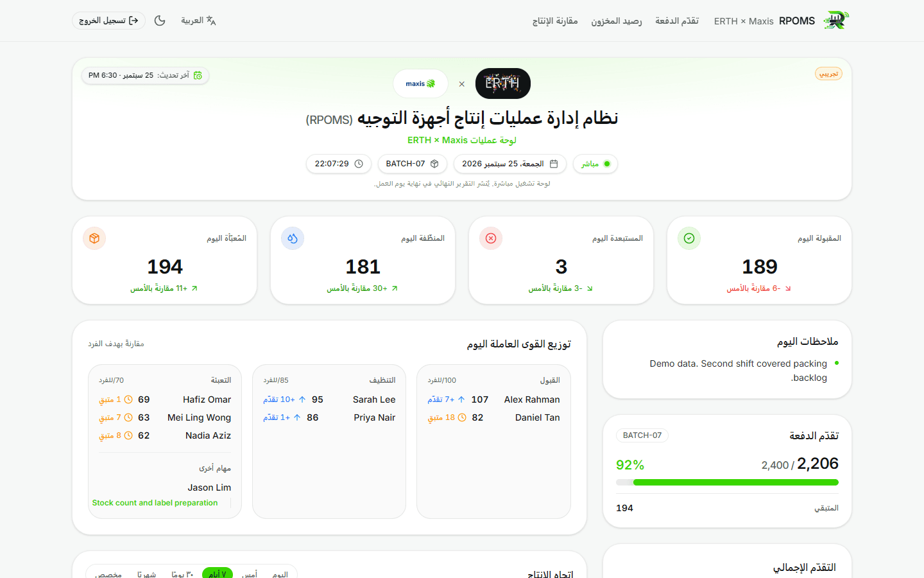This screenshot has height=578, width=924.
Task: Click the مباشر live status pill
Action: coord(595,164)
